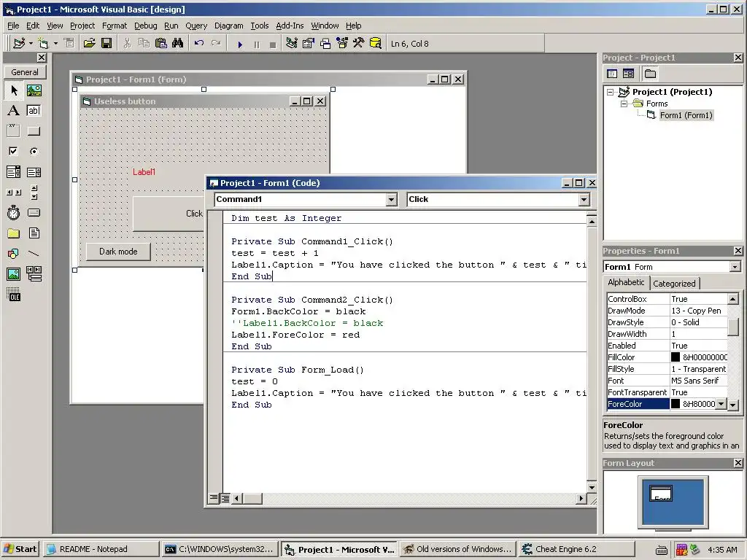The image size is (747, 560).
Task: Show the Project Explorer via toolbar icon
Action: tap(292, 43)
